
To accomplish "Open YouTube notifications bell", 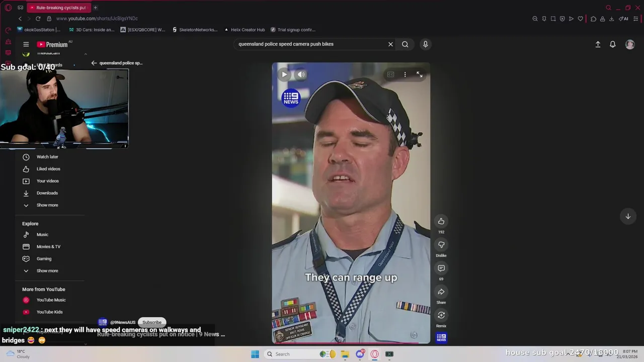I will [x=612, y=44].
